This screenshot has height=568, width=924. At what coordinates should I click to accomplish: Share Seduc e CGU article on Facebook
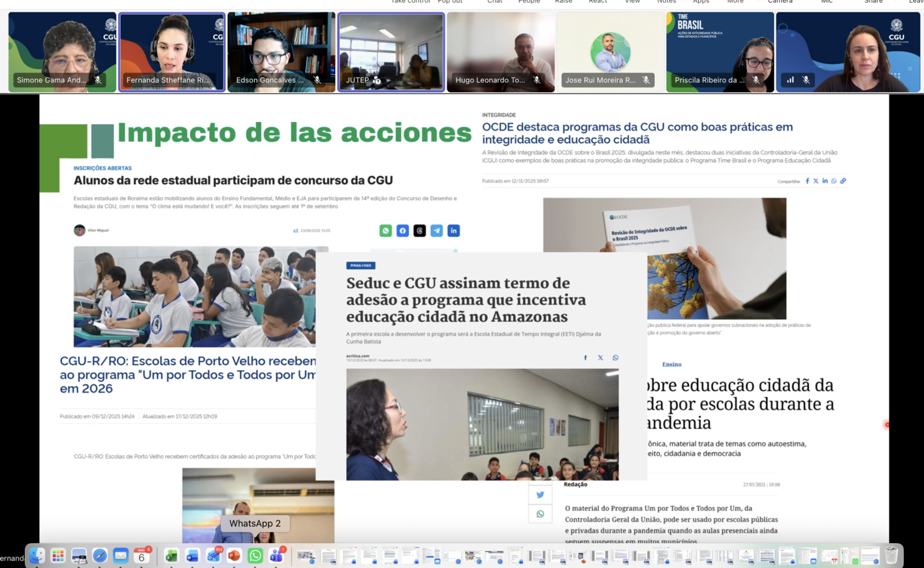tap(585, 358)
